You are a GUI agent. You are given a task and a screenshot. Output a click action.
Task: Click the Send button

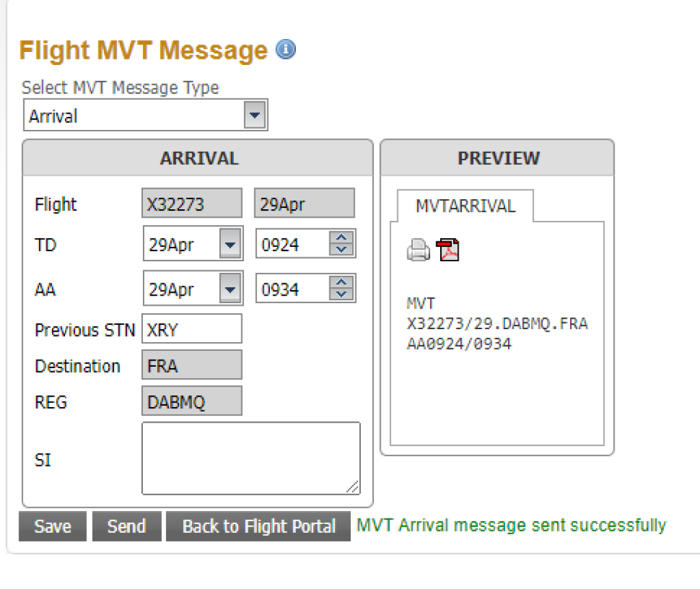(126, 526)
